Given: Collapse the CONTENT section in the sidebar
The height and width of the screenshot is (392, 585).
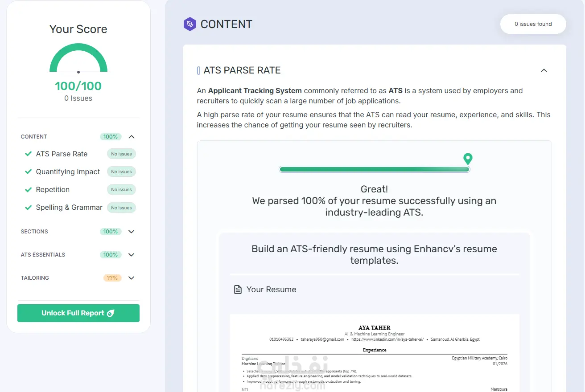Looking at the screenshot, I should 132,137.
